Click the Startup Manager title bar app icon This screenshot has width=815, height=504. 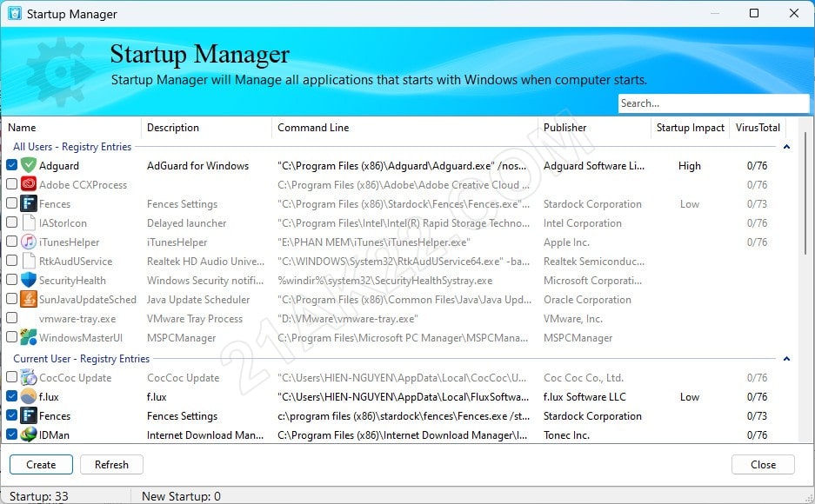tap(15, 14)
